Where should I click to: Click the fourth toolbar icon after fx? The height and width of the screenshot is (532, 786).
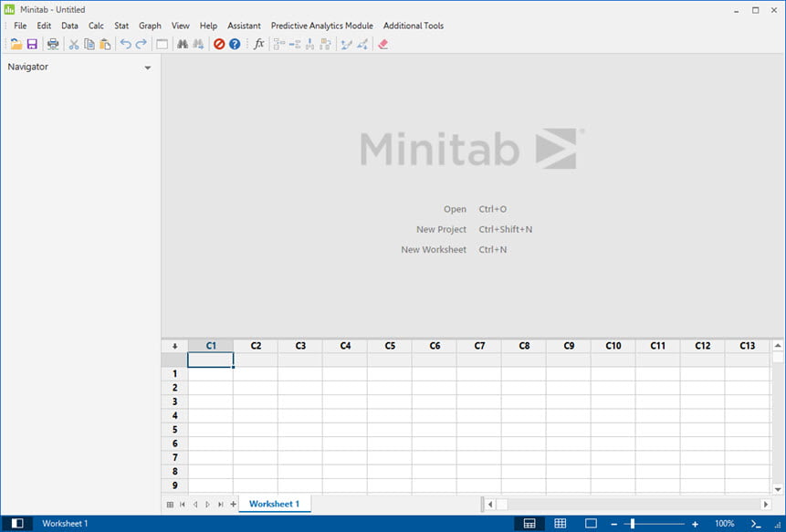click(325, 44)
